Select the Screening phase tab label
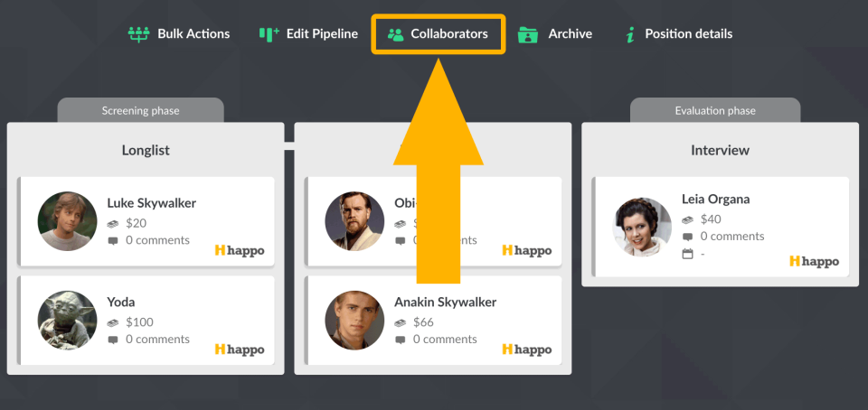 [x=140, y=111]
